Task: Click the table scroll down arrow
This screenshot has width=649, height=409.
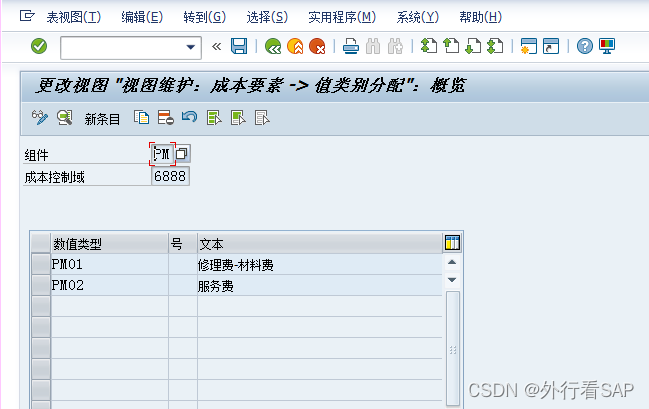Action: coord(452,280)
